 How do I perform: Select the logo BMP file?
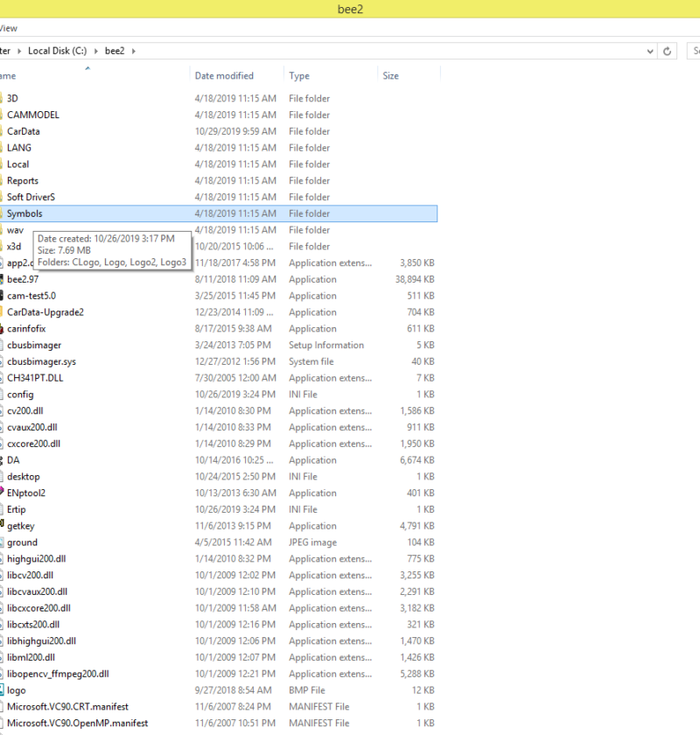(16, 690)
